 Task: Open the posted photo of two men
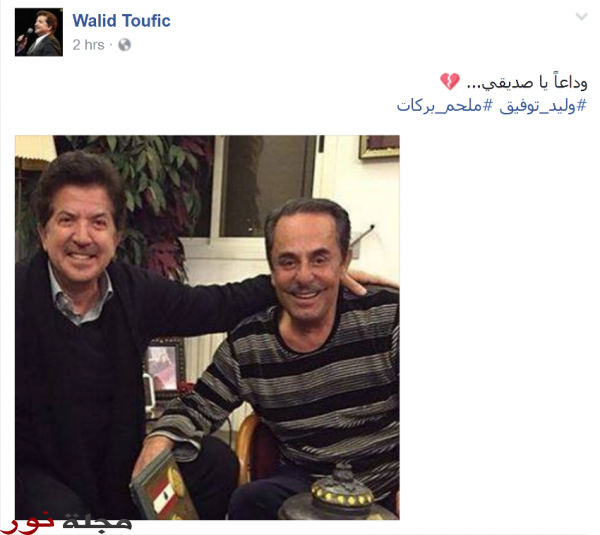tap(207, 327)
